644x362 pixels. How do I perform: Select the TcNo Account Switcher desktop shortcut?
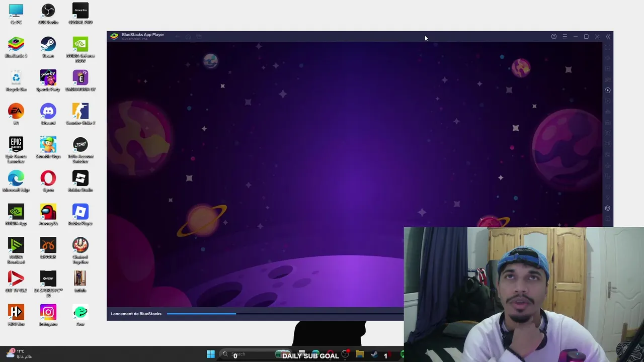tap(80, 150)
